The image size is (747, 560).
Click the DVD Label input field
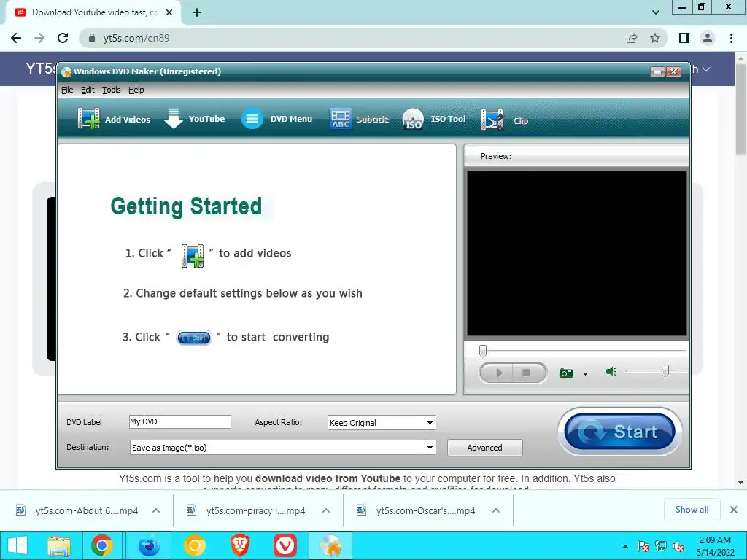coord(179,422)
